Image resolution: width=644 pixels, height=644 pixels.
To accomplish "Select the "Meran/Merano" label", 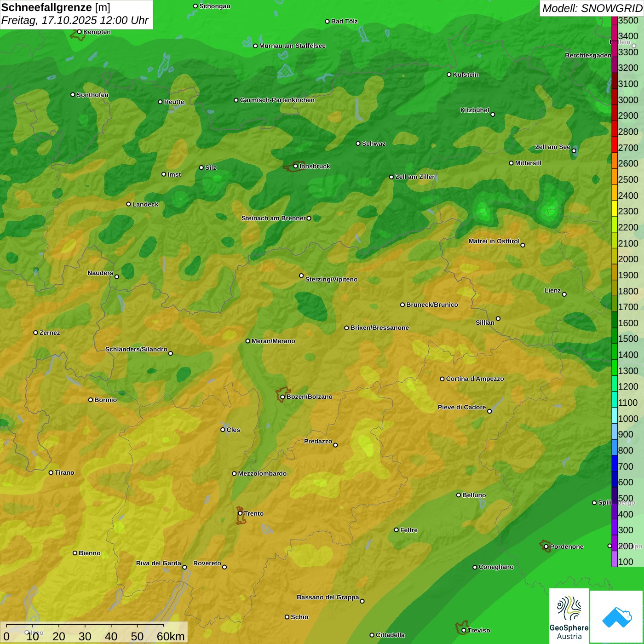I will 273,341.
